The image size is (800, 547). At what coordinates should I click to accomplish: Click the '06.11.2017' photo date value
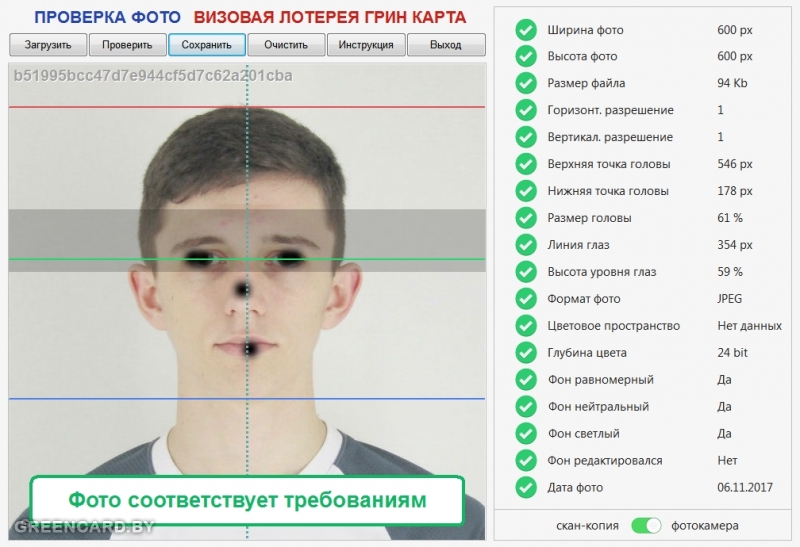point(745,487)
